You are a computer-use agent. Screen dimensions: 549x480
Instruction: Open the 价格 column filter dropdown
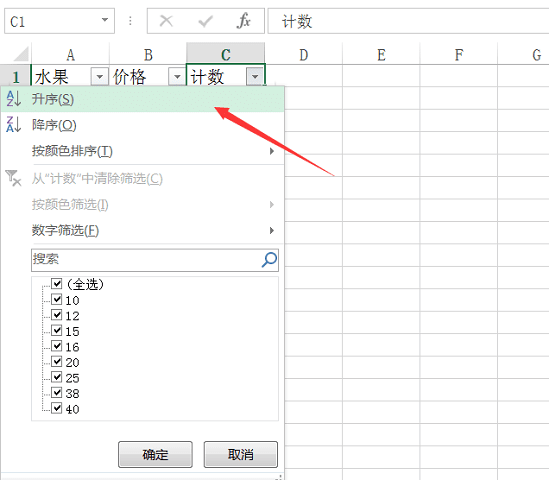[x=177, y=77]
